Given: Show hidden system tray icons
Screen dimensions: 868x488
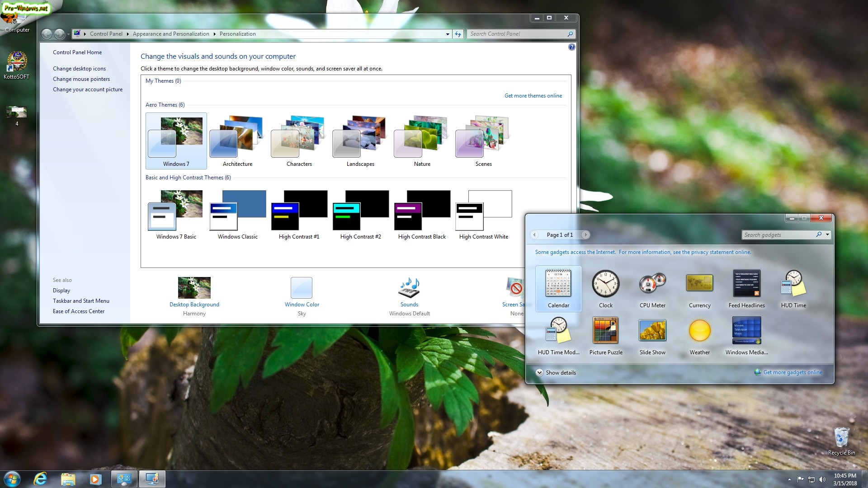Looking at the screenshot, I should tap(789, 479).
